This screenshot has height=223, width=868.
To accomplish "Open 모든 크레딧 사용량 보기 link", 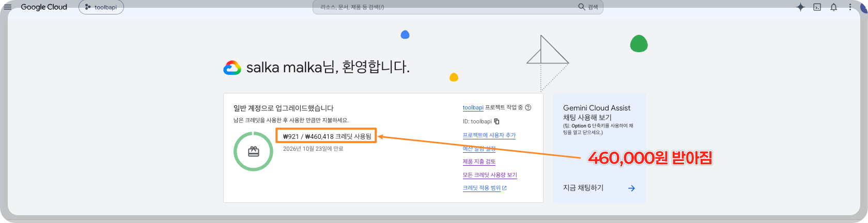I will tap(490, 175).
